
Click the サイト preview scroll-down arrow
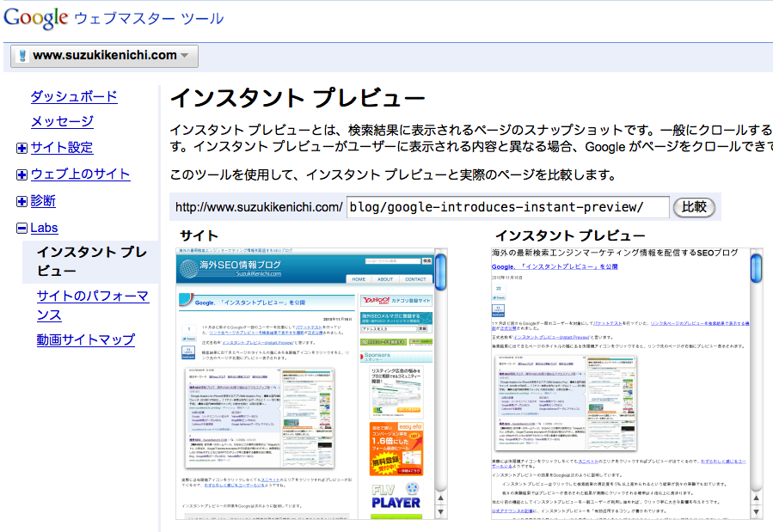tap(441, 512)
